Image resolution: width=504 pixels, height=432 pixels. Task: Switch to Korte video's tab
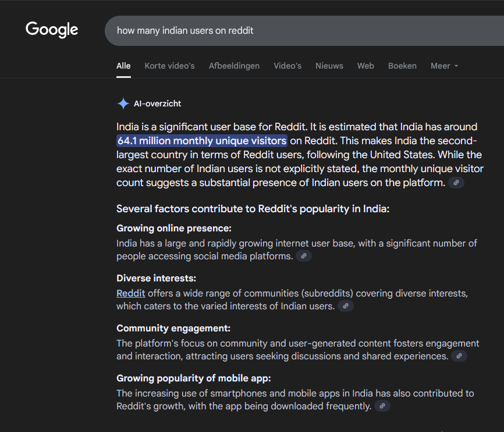click(170, 66)
